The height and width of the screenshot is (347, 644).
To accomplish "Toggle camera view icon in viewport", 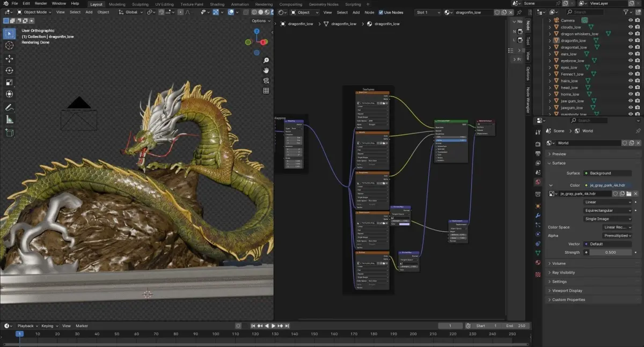I will tap(266, 80).
